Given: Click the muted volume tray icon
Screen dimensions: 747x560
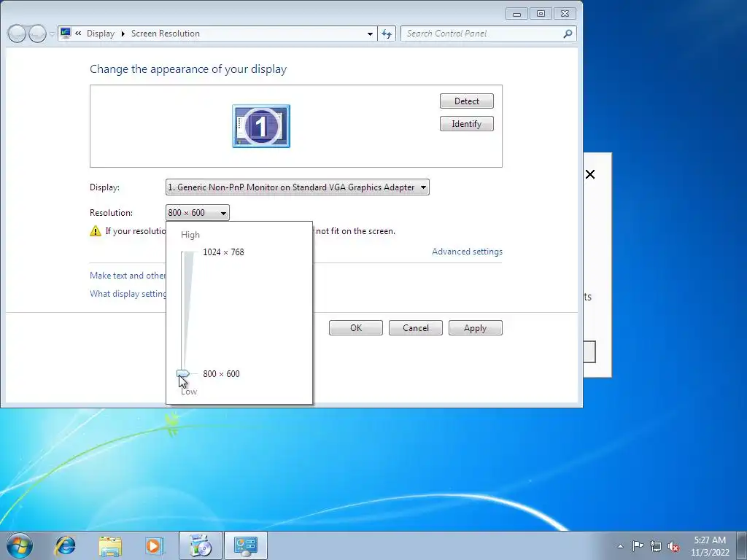Looking at the screenshot, I should pyautogui.click(x=673, y=546).
